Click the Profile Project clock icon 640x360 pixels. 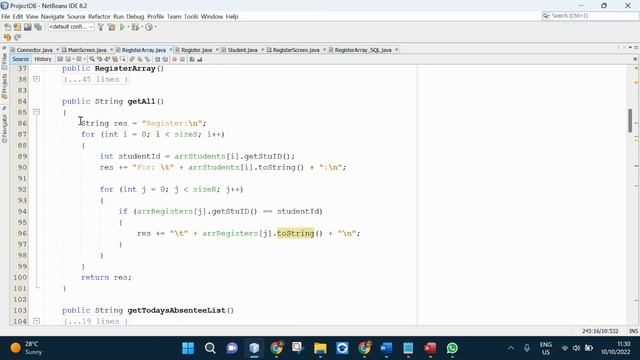[149, 27]
